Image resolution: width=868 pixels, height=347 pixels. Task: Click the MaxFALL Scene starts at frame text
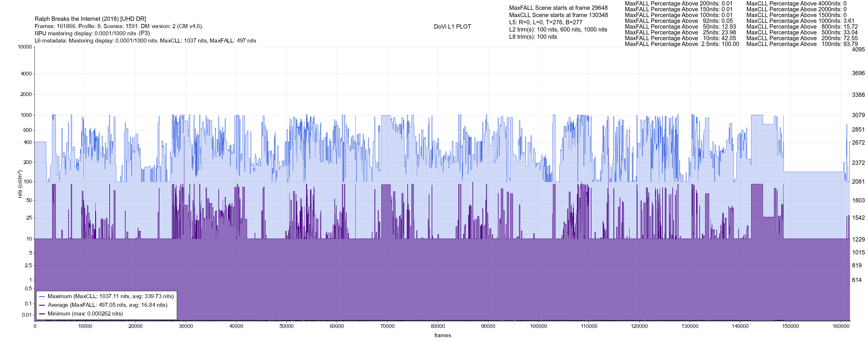(x=558, y=8)
